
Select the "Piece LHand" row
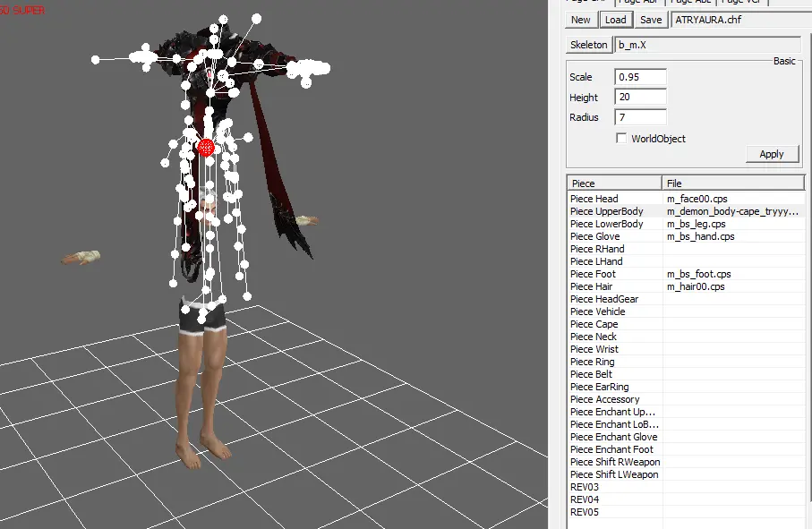tap(686, 261)
